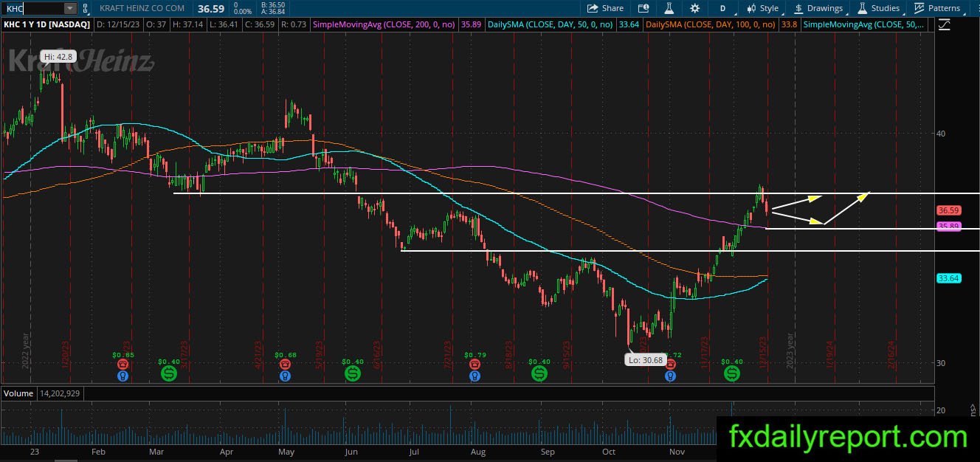Click the 33.64 moving average price bubble

[948, 278]
